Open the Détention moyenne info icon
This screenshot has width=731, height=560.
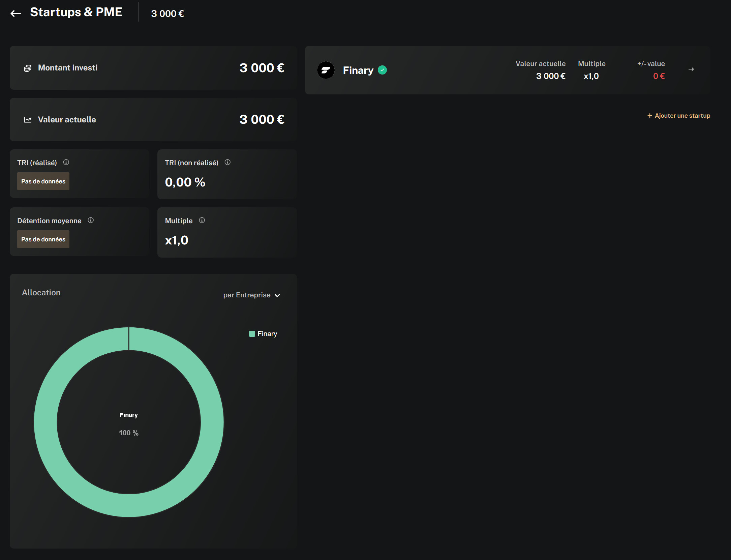pos(91,220)
